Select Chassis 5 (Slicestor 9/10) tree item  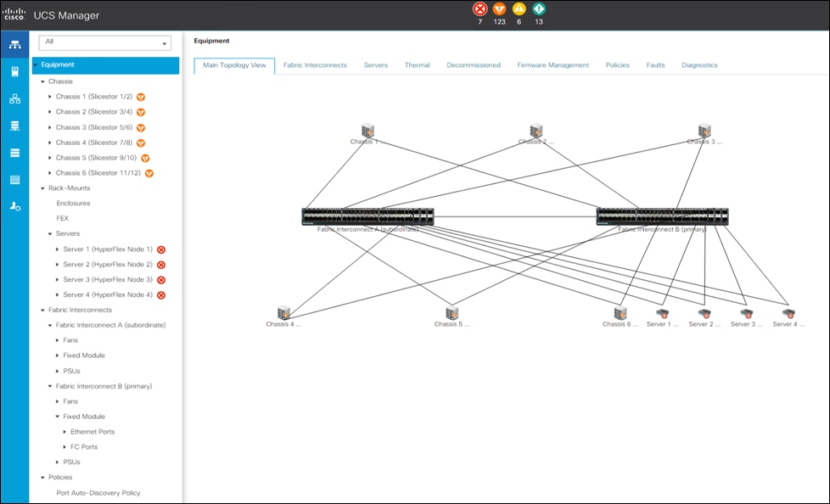[97, 158]
